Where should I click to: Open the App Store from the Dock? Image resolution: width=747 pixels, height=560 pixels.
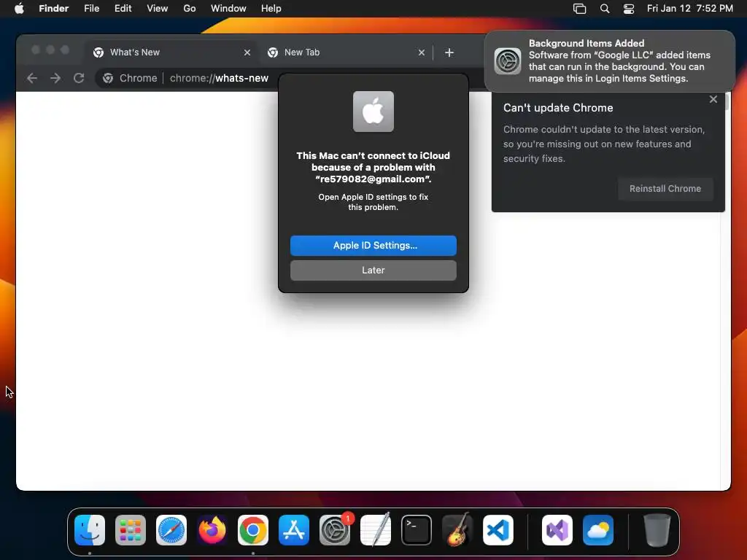click(294, 530)
